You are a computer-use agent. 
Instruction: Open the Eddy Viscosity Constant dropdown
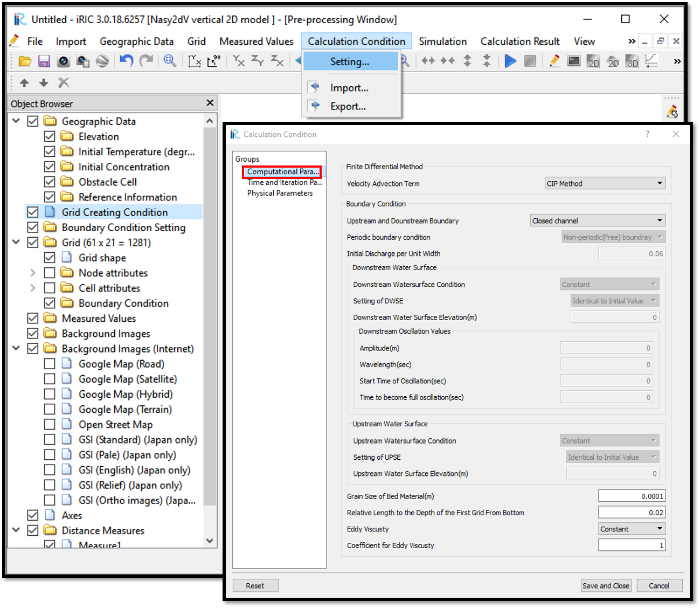tap(632, 529)
